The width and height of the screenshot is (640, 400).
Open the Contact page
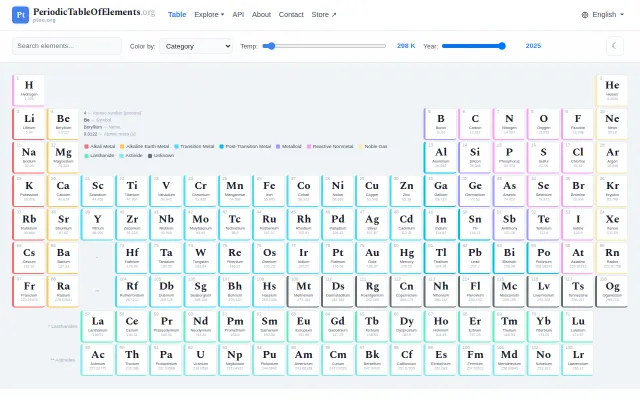click(291, 15)
